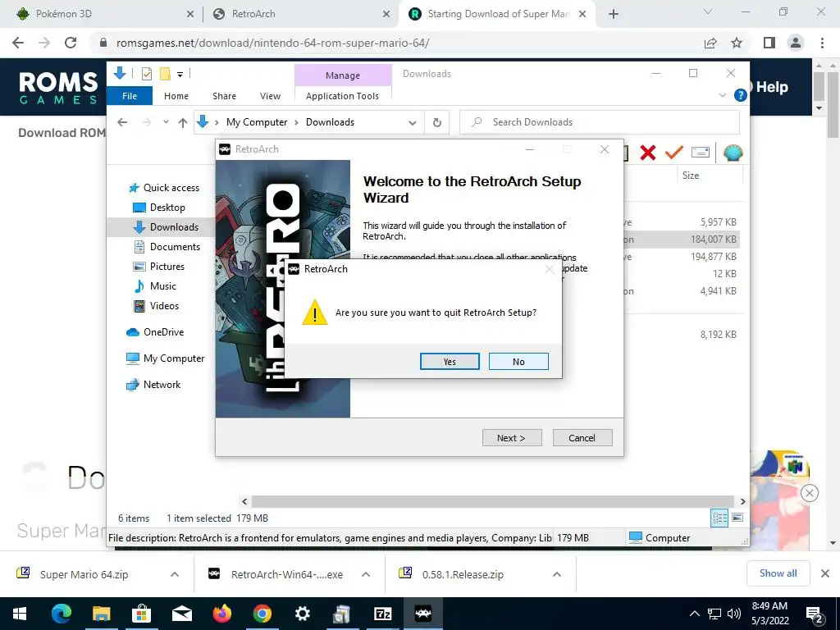Expand options for 0.58.1.Release.zip download
This screenshot has height=630, width=840.
(x=557, y=574)
